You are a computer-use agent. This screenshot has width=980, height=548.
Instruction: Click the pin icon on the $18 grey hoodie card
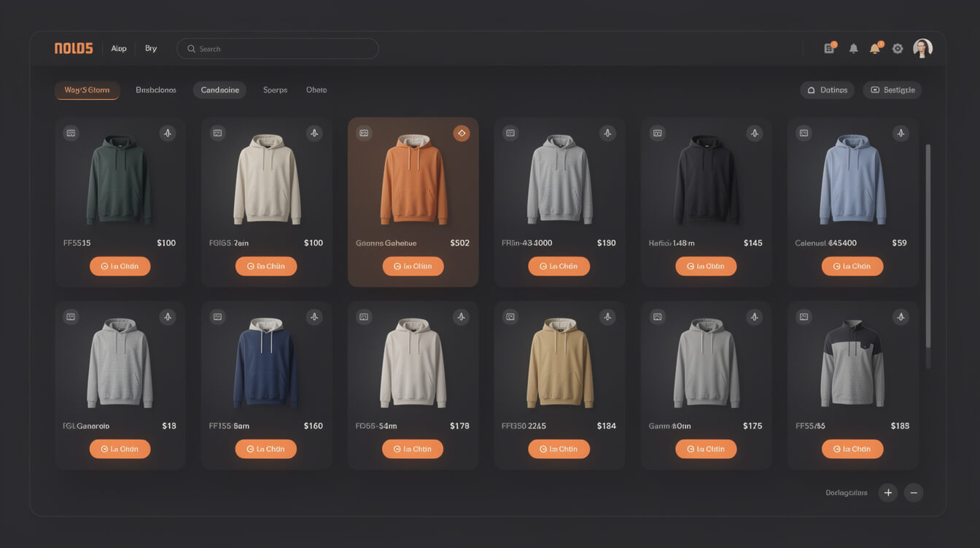[x=168, y=316]
